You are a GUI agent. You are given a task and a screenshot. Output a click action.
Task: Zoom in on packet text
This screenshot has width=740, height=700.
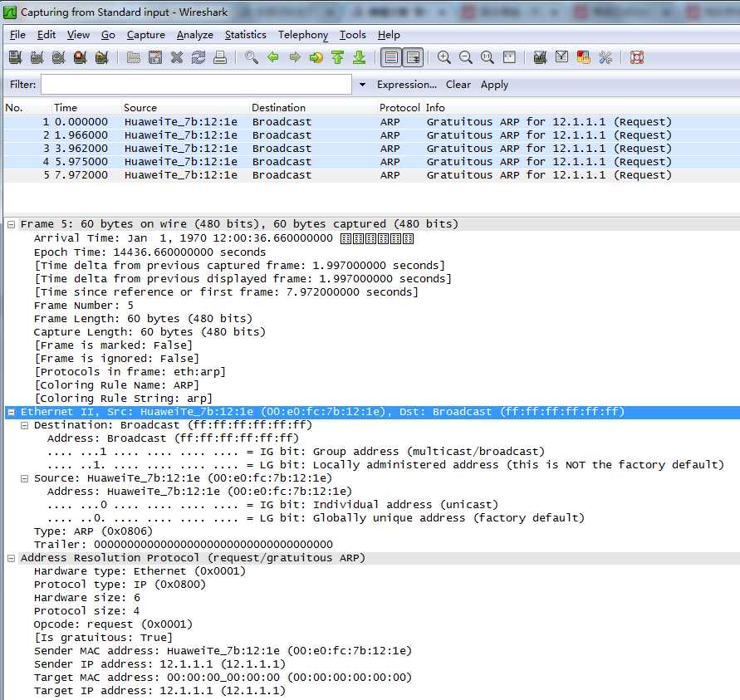click(x=444, y=57)
